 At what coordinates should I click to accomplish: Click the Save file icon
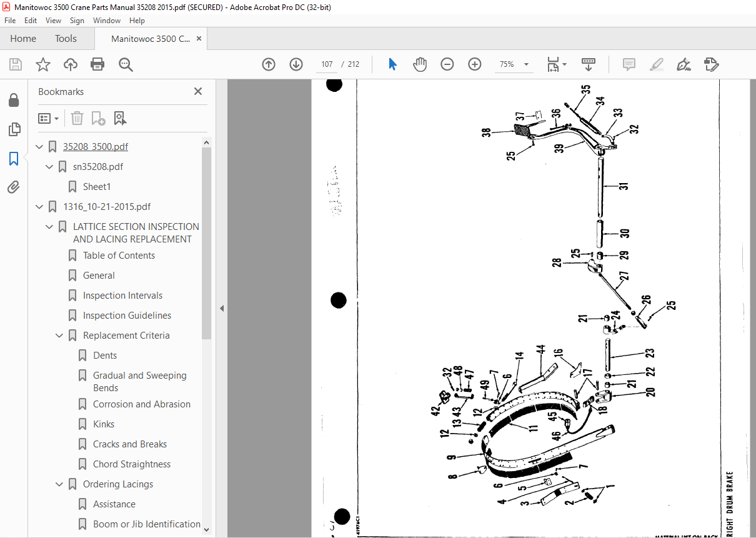click(16, 64)
